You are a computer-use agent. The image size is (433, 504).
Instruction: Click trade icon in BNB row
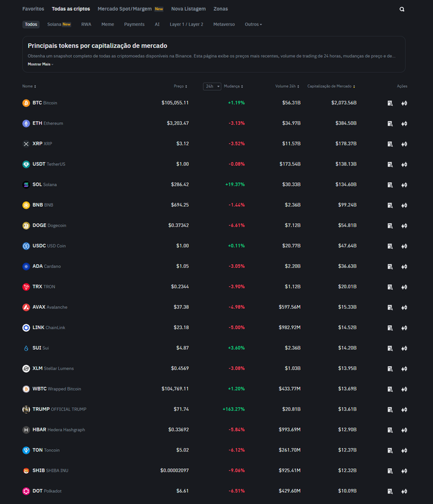405,205
